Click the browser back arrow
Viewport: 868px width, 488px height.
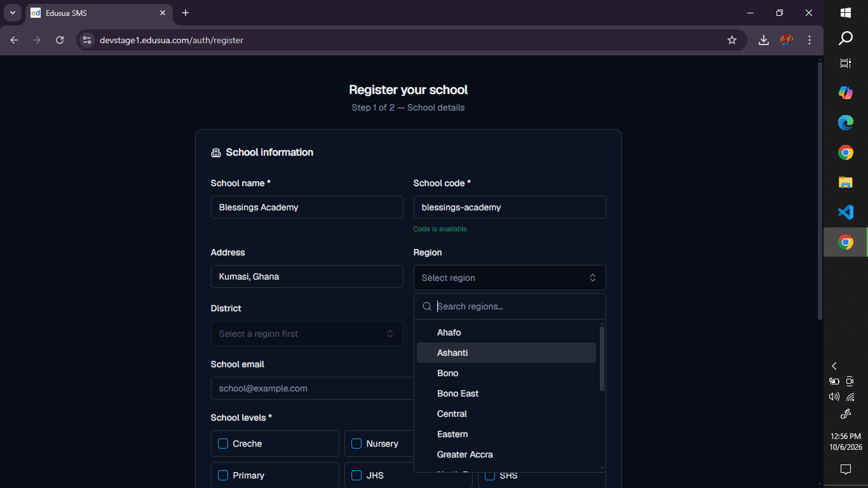(14, 40)
